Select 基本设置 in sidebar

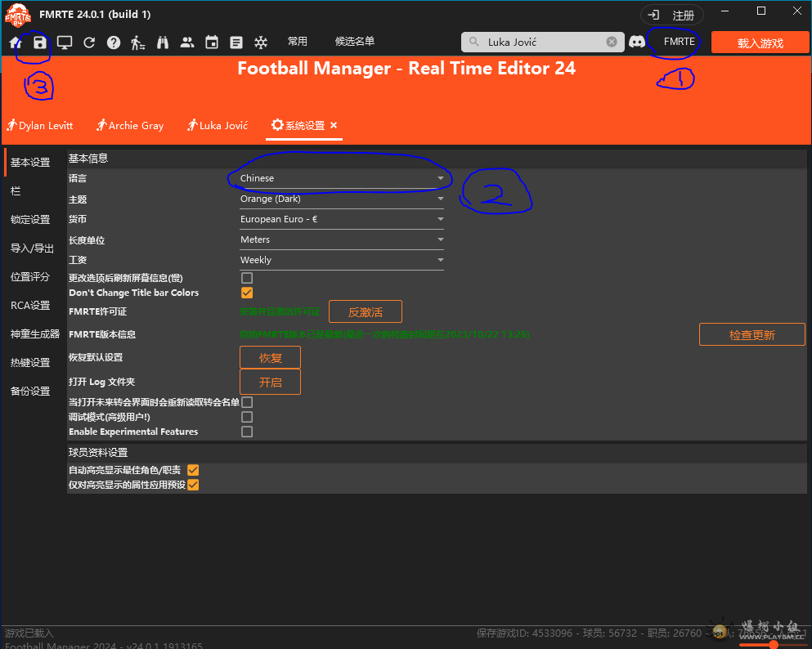pos(30,163)
